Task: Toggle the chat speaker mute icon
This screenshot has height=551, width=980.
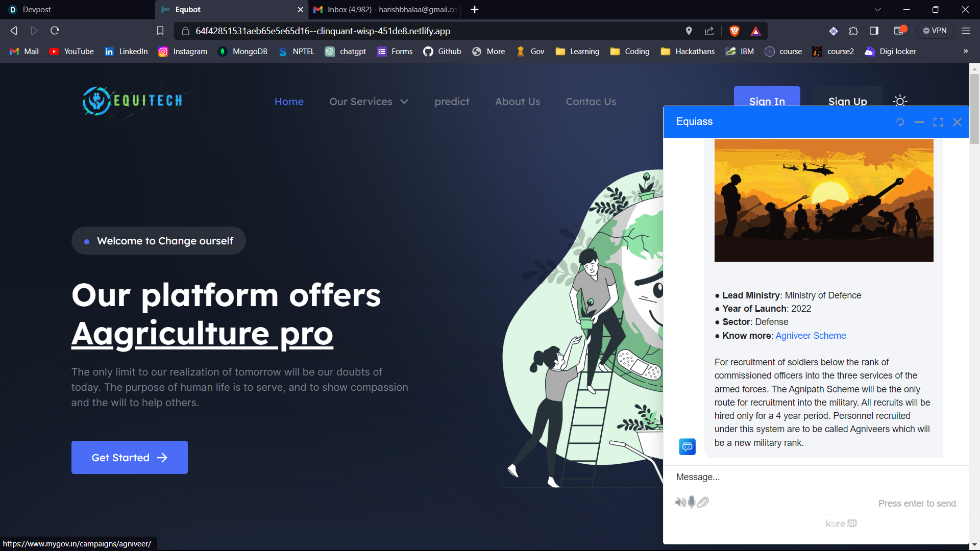Action: click(x=680, y=503)
